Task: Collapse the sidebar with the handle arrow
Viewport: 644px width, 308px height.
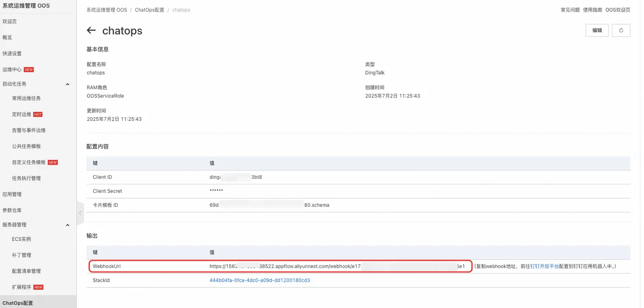Action: tap(80, 213)
